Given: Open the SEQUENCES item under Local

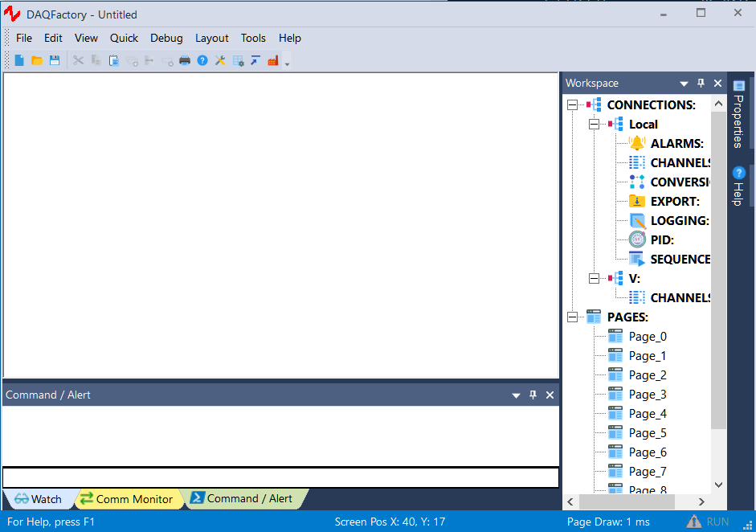Looking at the screenshot, I should (635, 259).
